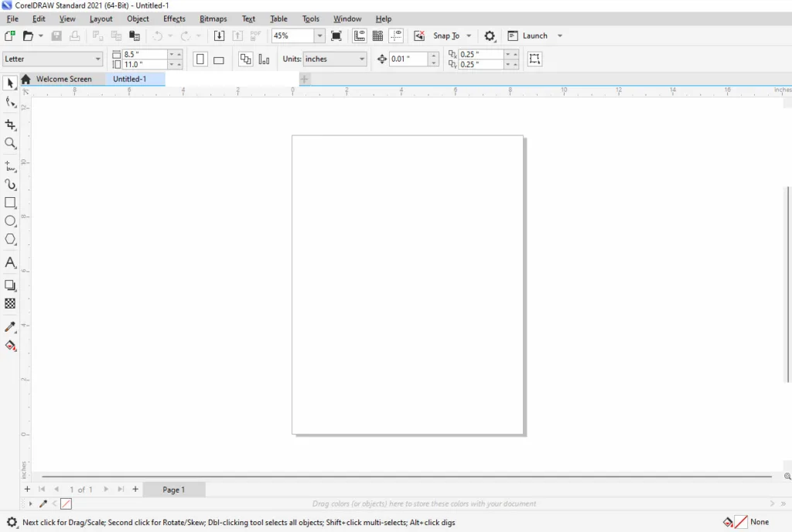This screenshot has height=532, width=792.
Task: Click the Paste icon
Action: (135, 36)
